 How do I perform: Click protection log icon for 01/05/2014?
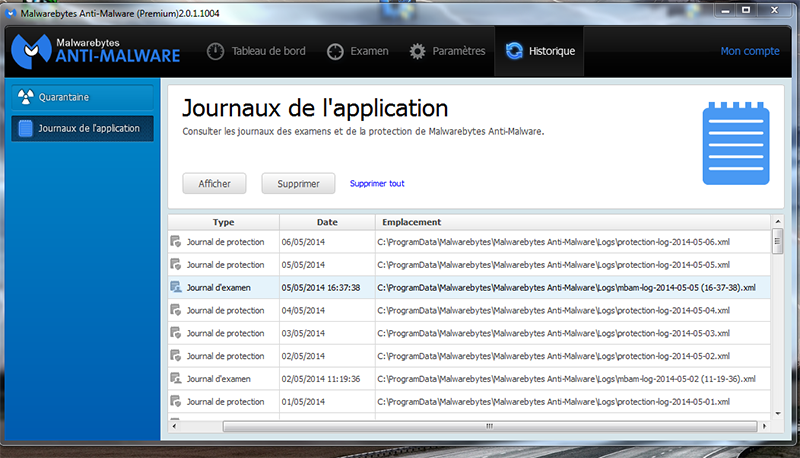[176, 401]
